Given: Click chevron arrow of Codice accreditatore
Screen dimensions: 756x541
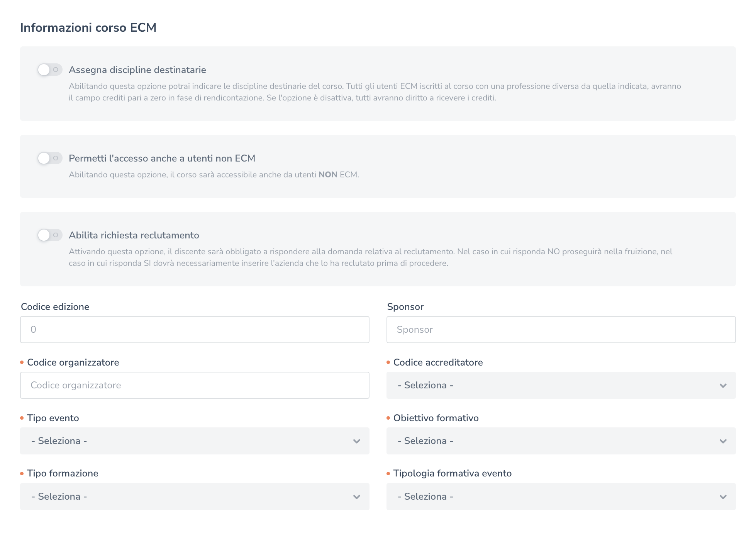Looking at the screenshot, I should pyautogui.click(x=723, y=386).
